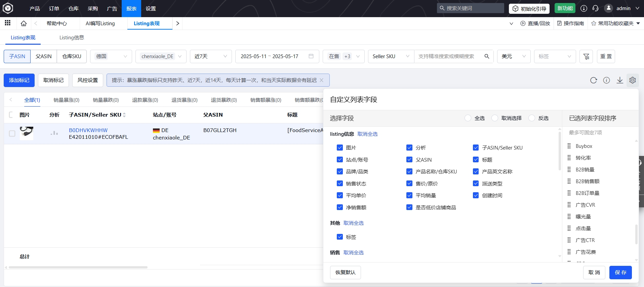
Task: Toggle the 售价/原价 checkbox
Action: (x=409, y=183)
